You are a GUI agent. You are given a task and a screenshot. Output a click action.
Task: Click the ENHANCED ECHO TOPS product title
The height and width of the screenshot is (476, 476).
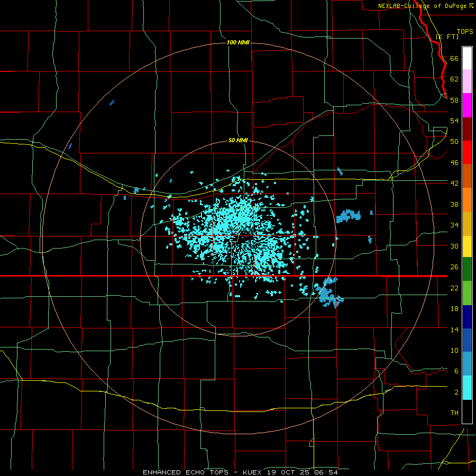point(186,472)
